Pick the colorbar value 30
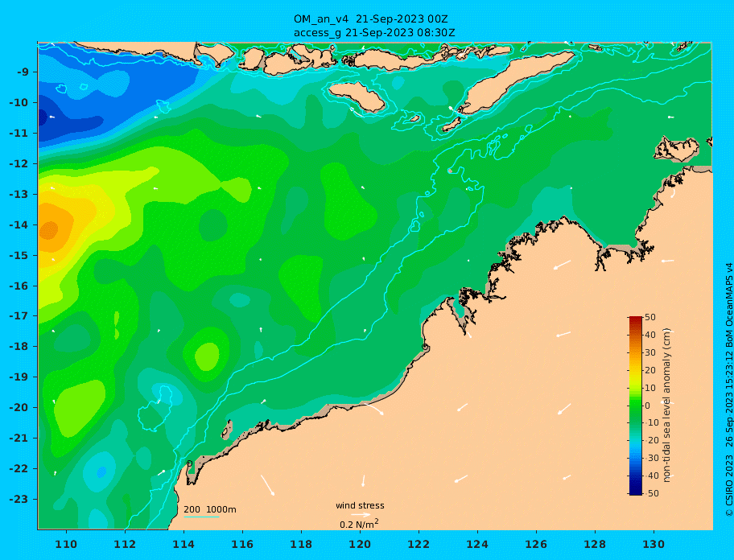This screenshot has height=560, width=734. (650, 352)
